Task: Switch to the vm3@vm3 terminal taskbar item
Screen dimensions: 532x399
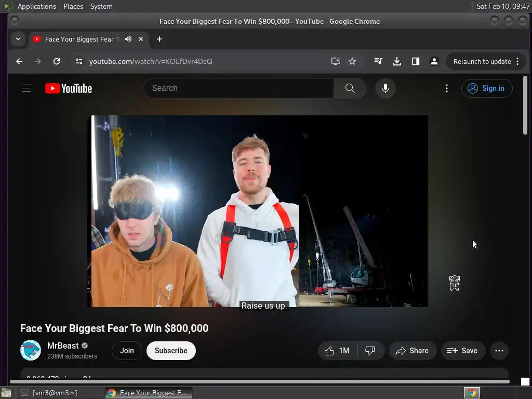Action: point(49,393)
